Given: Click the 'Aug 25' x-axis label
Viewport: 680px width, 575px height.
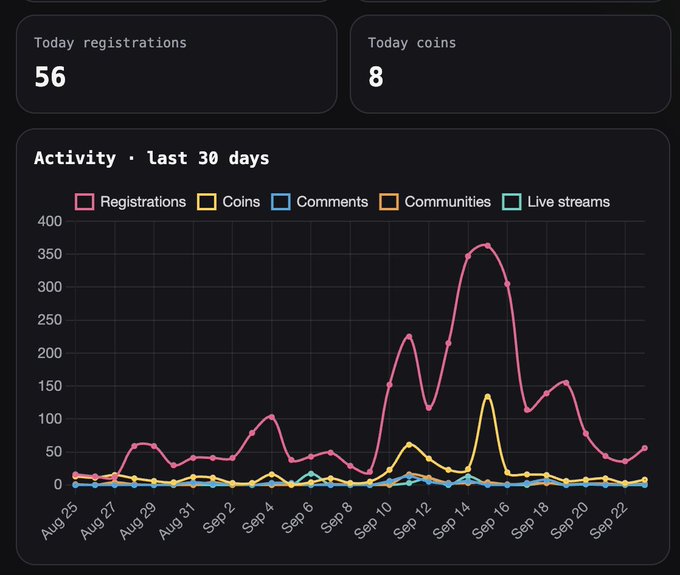Looking at the screenshot, I should click(x=59, y=521).
